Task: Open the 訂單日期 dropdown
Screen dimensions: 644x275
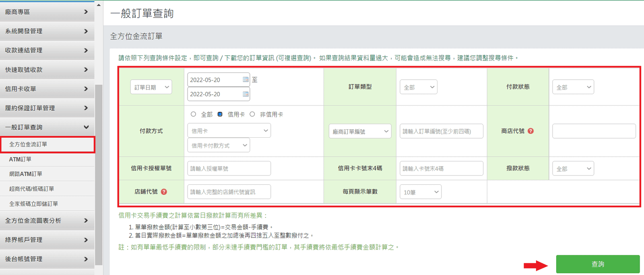Action: [151, 87]
